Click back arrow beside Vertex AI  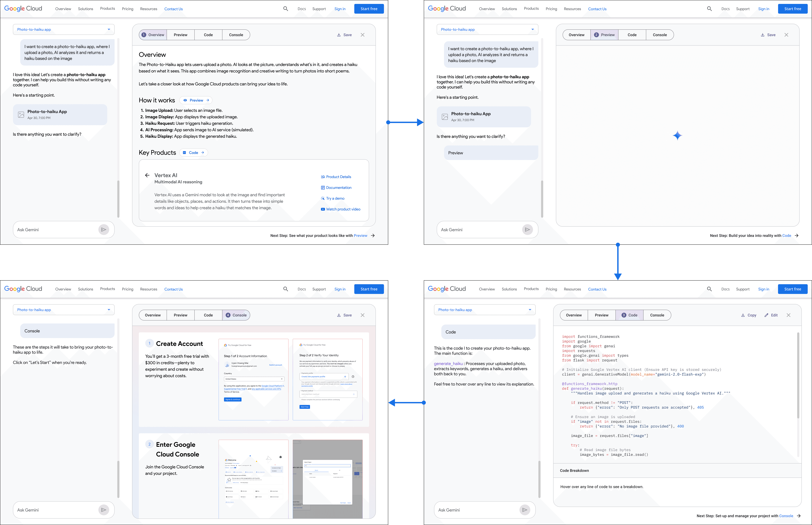coord(147,175)
